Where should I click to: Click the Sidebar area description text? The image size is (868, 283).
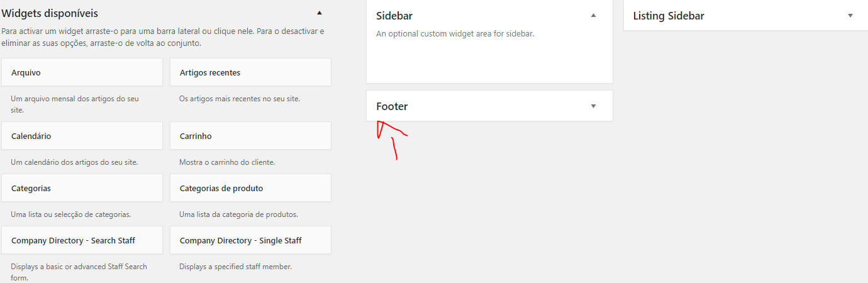(455, 33)
